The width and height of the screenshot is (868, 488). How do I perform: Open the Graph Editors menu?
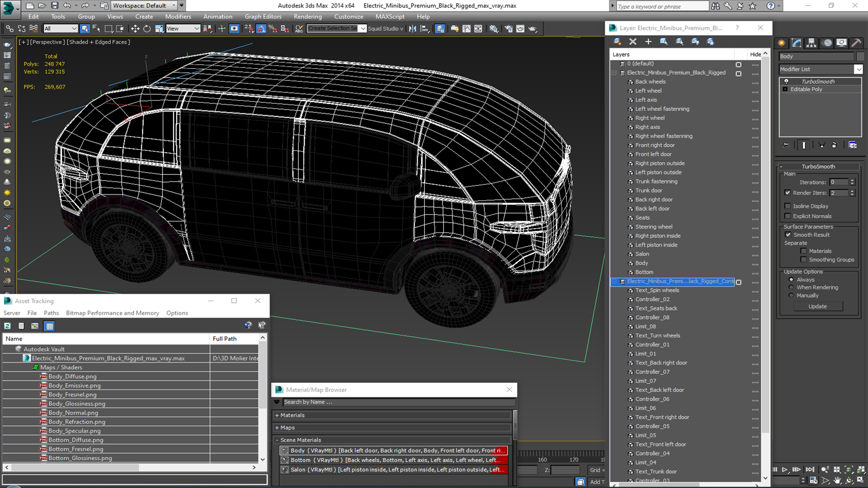coord(263,17)
